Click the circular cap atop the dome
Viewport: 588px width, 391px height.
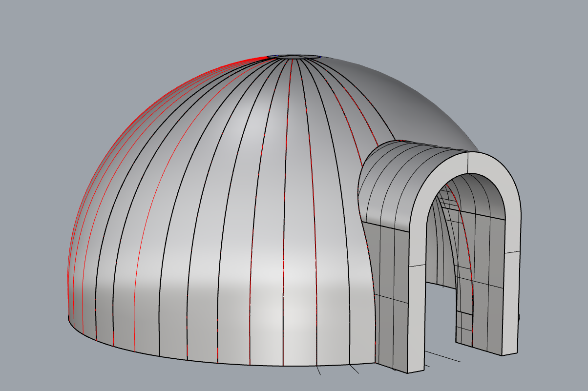click(x=294, y=57)
